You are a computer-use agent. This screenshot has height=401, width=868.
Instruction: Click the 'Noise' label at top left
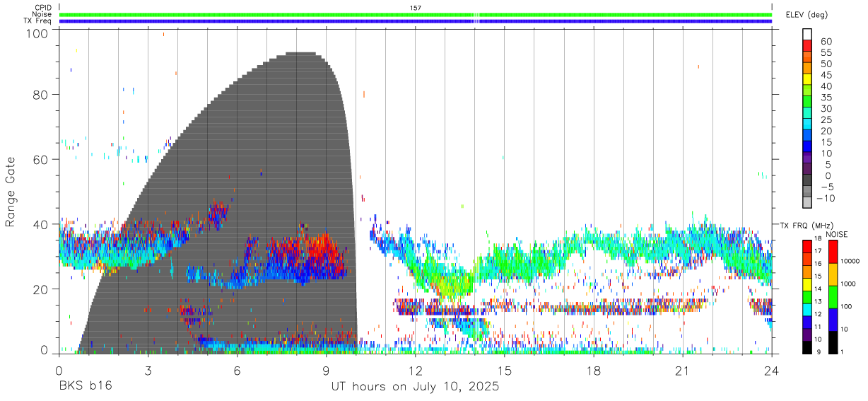[x=42, y=14]
